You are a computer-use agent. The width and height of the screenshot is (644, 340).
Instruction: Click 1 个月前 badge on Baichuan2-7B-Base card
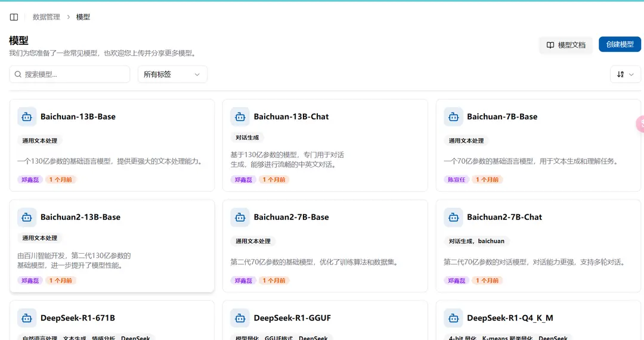pyautogui.click(x=274, y=280)
